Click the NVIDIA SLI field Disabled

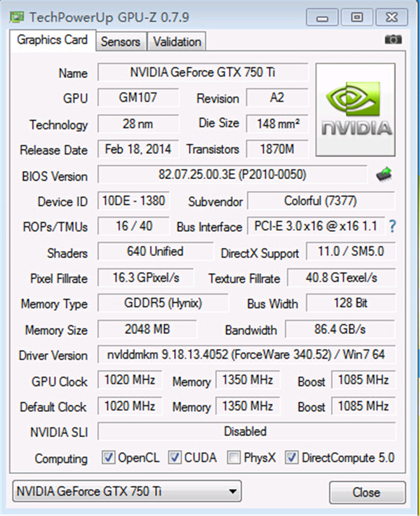[246, 431]
